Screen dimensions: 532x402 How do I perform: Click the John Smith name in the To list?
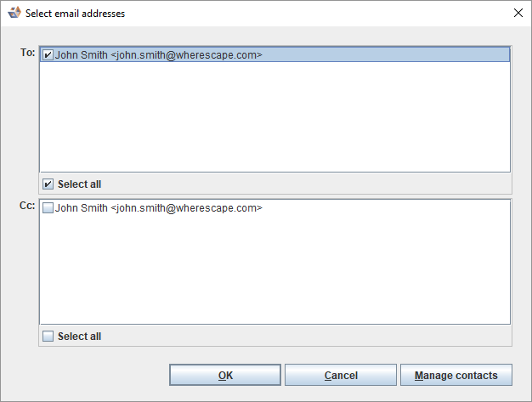(x=82, y=55)
